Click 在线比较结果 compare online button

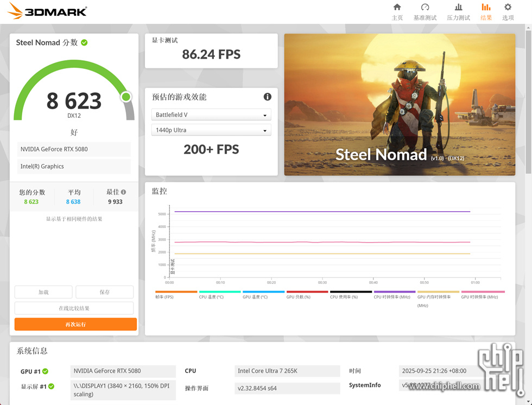pyautogui.click(x=74, y=308)
